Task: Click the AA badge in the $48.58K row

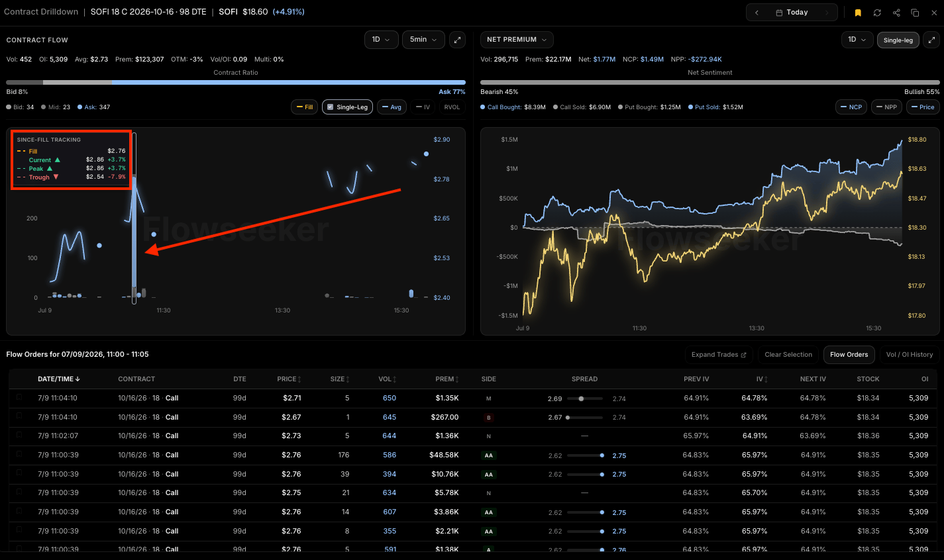Action: 489,455
